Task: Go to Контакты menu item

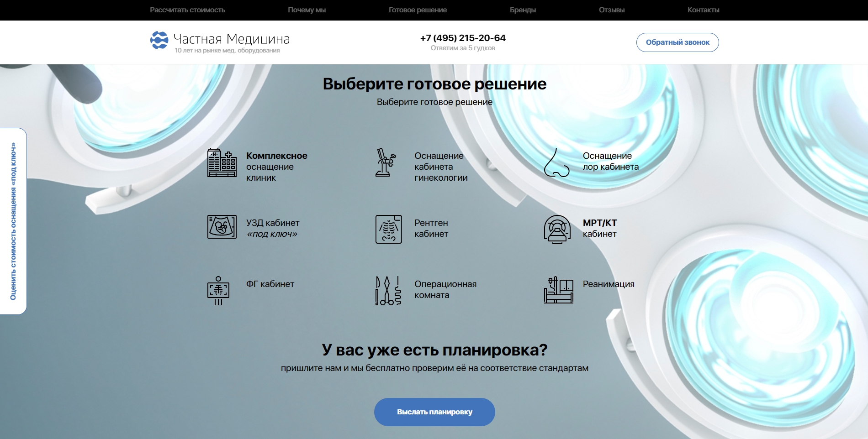Action: pyautogui.click(x=703, y=10)
